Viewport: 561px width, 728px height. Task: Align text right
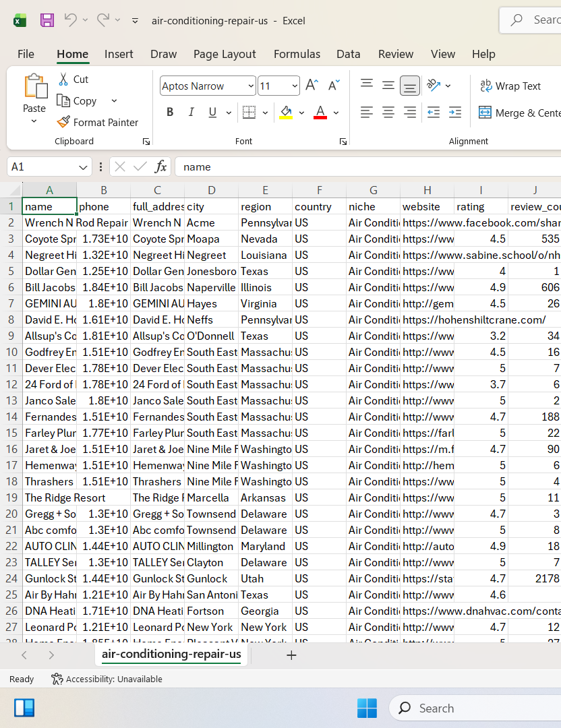point(409,113)
